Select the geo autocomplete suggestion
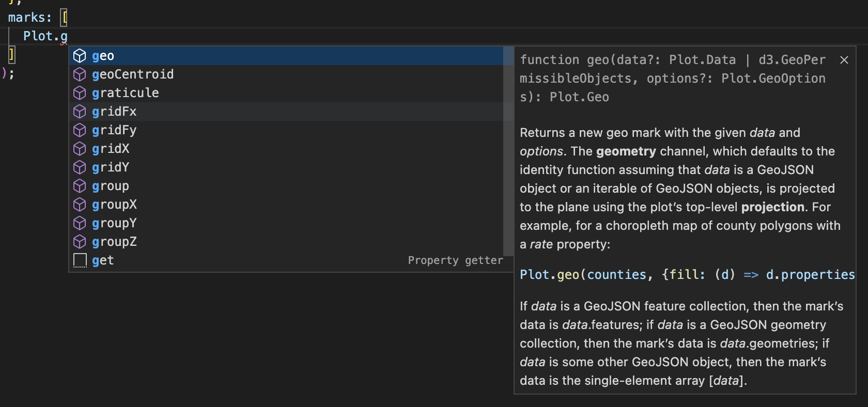The width and height of the screenshot is (868, 407). coord(103,56)
